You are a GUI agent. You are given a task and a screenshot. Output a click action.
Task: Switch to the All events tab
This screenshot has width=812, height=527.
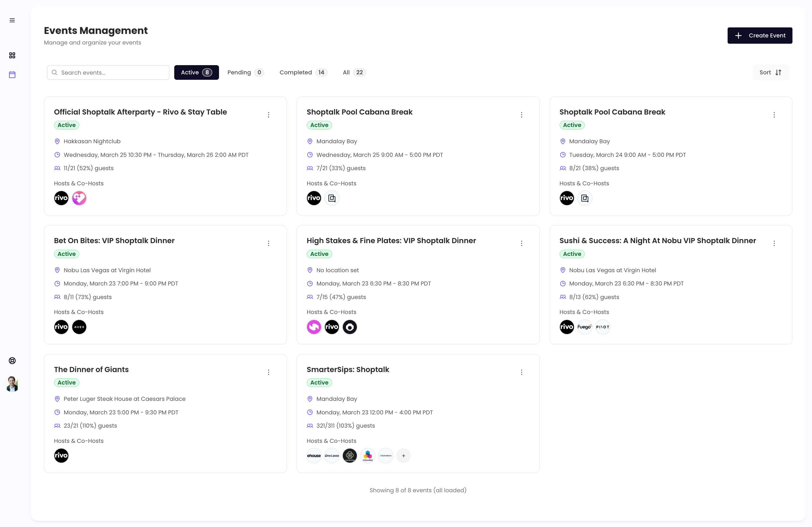354,72
